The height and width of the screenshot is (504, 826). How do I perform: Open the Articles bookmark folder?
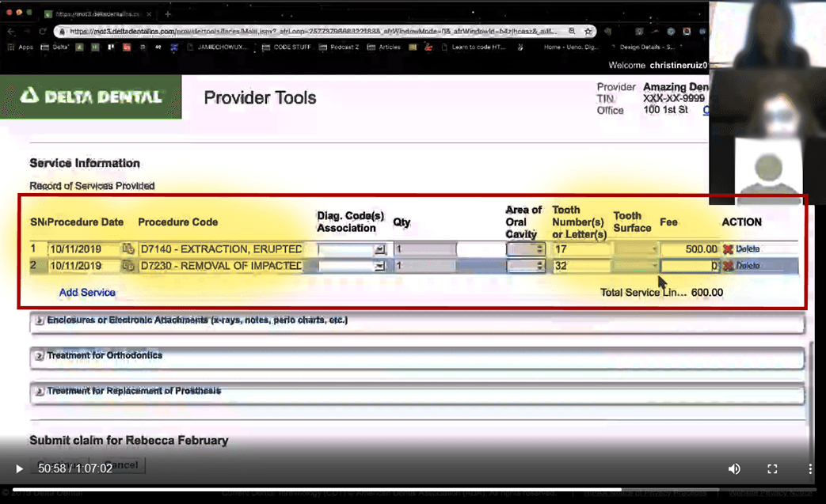(x=383, y=47)
